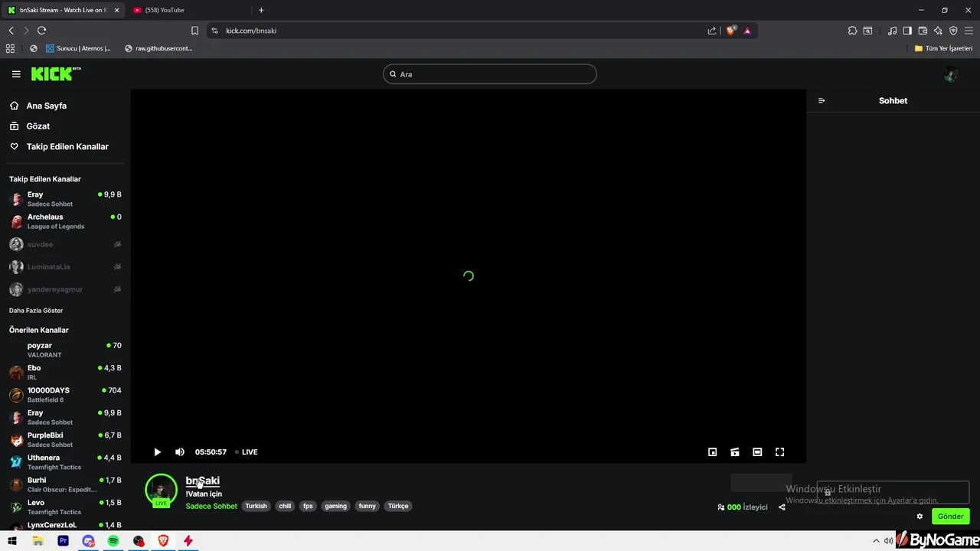980x551 pixels.
Task: Open recommended channel Ebo
Action: pos(65,373)
